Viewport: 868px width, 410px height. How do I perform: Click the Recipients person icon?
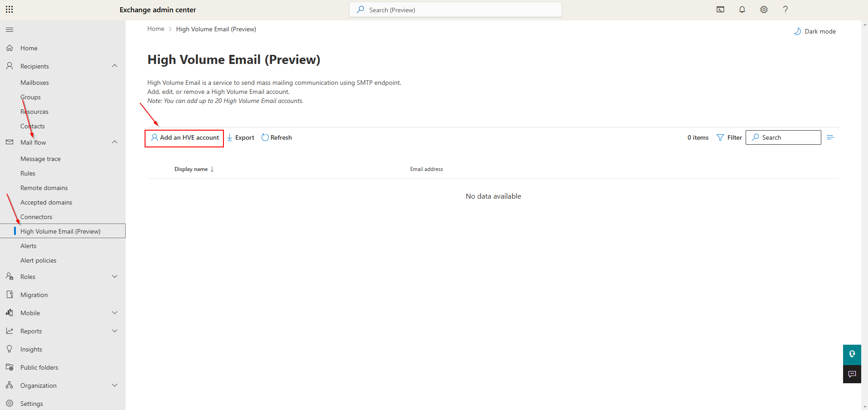[x=10, y=66]
